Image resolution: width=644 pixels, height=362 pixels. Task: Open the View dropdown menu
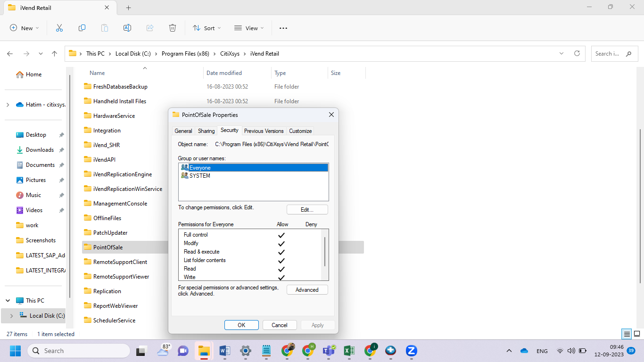[249, 28]
